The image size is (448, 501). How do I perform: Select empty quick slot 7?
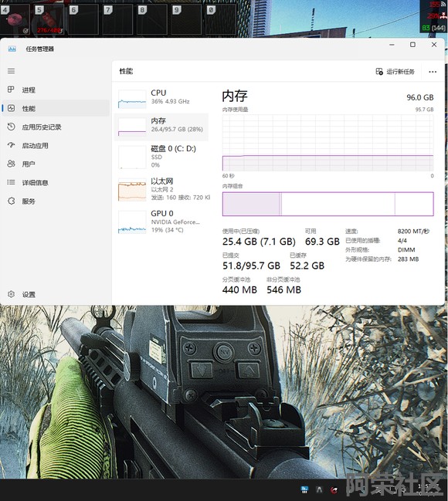[x=117, y=19]
